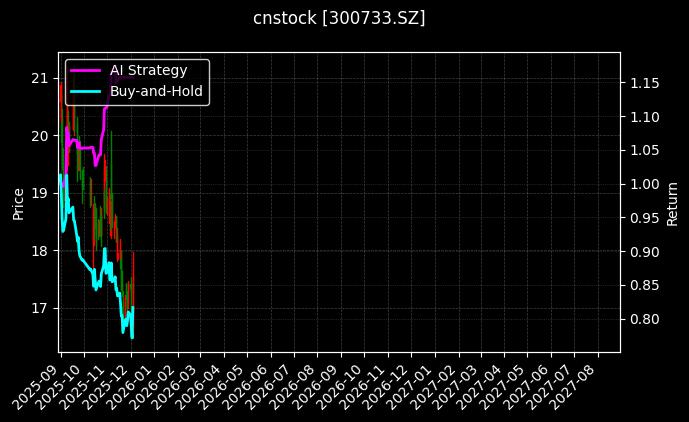The width and height of the screenshot is (689, 422).
Task: Click the 2026-02 date label
Action: tap(152, 388)
